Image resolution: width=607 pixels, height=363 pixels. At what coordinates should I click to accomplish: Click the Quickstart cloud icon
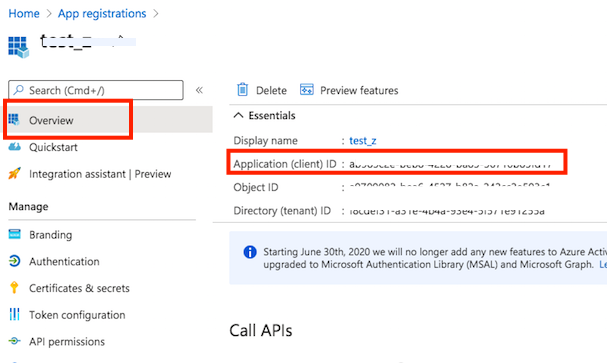click(14, 147)
